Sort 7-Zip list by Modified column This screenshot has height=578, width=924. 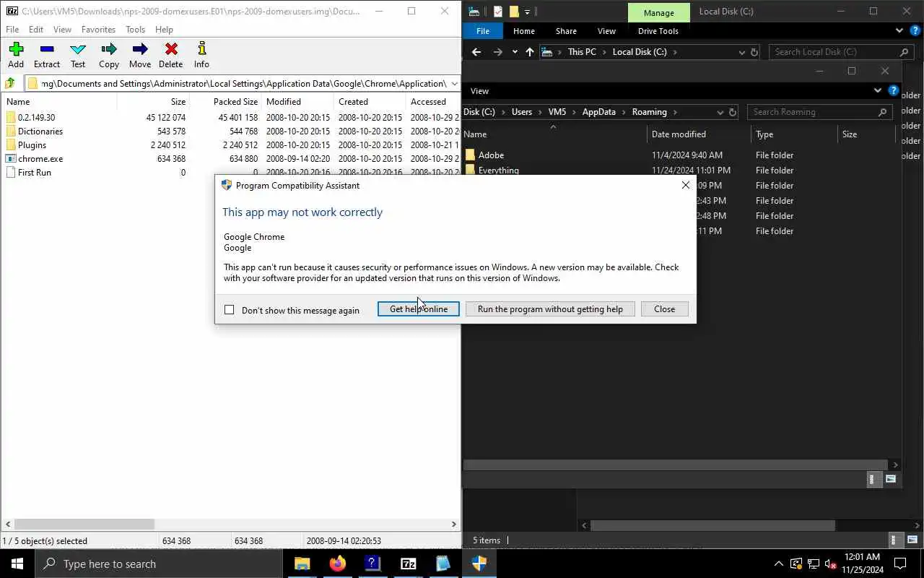297,102
